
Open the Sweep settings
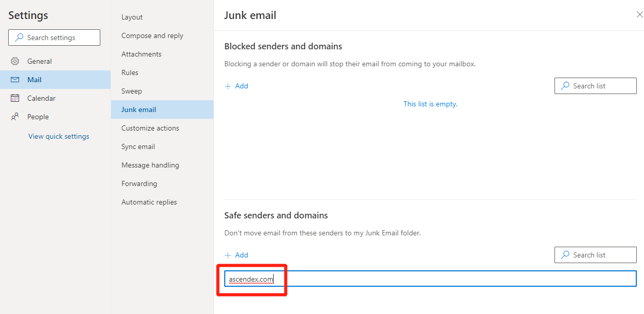(132, 91)
